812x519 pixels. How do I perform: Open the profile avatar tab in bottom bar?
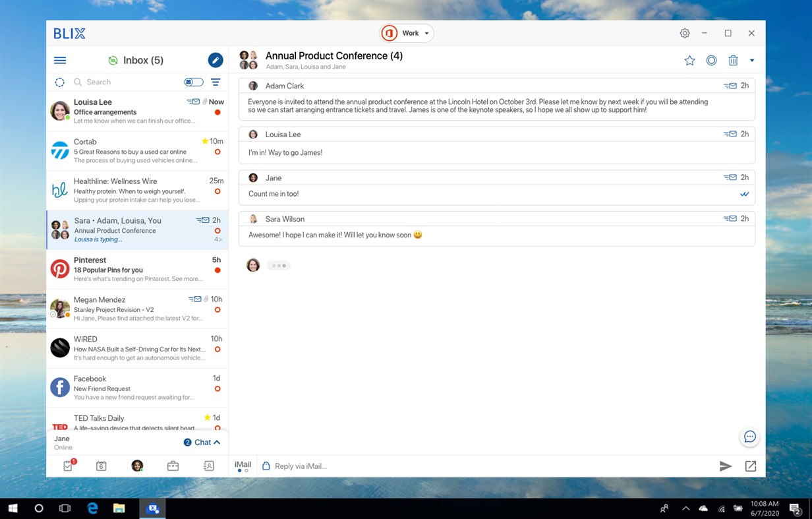coord(137,466)
